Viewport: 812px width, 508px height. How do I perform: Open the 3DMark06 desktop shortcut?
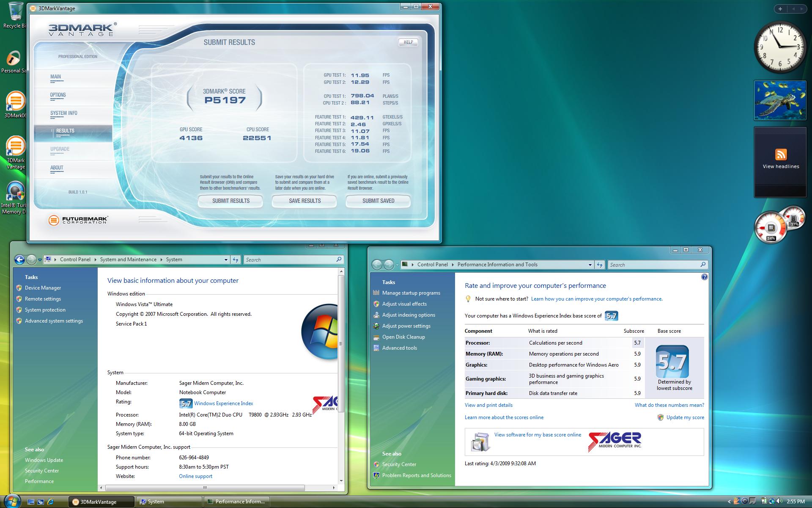coord(15,104)
